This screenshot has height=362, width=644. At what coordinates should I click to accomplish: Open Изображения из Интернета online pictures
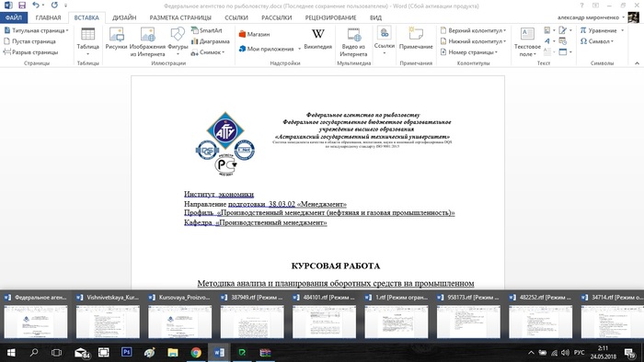pyautogui.click(x=147, y=42)
